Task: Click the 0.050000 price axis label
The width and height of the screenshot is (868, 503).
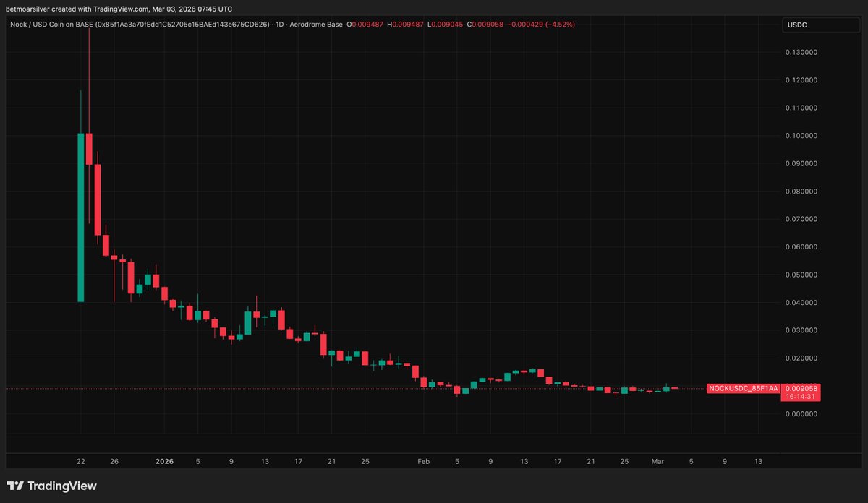Action: 800,275
